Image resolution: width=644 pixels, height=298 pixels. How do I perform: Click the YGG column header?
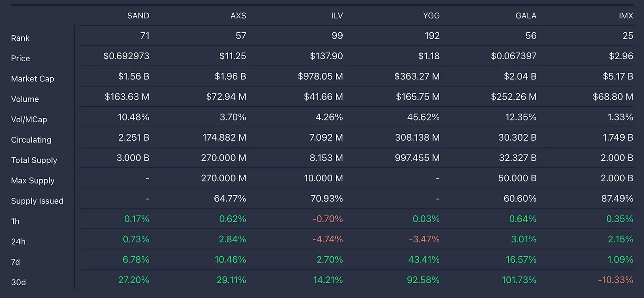click(x=431, y=16)
